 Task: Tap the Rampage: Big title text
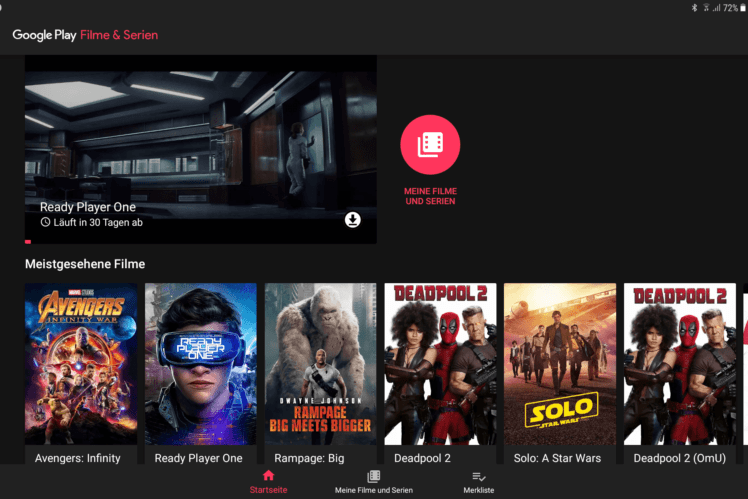[x=309, y=458]
